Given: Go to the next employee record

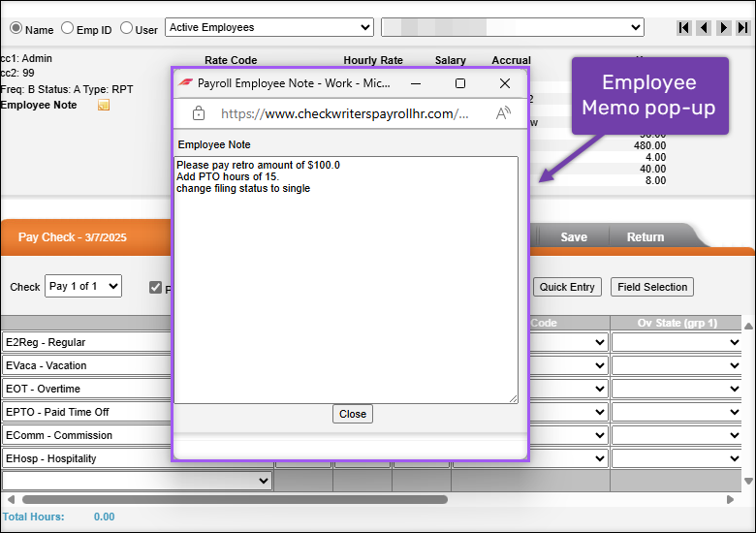Looking at the screenshot, I should [723, 28].
